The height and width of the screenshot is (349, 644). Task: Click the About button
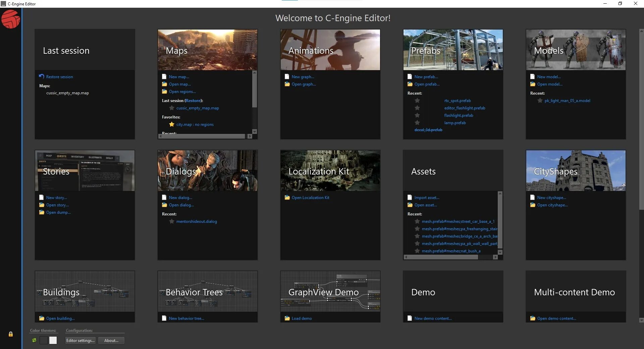(111, 340)
